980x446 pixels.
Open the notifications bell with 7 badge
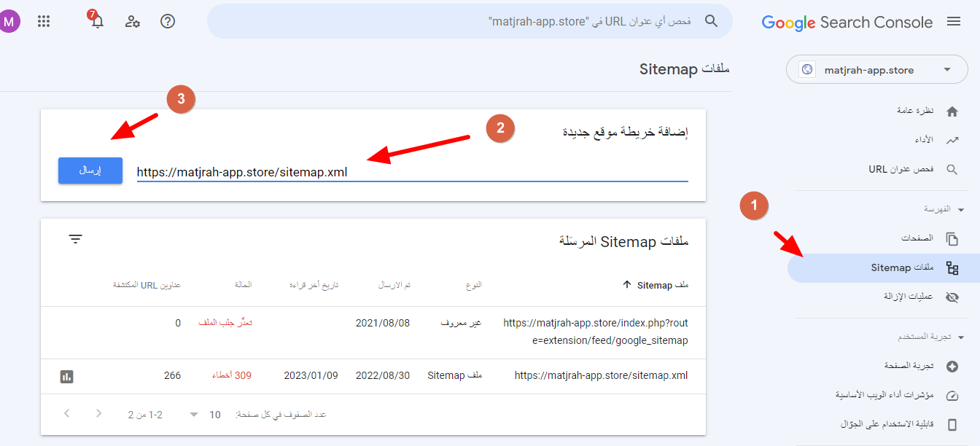pos(96,20)
